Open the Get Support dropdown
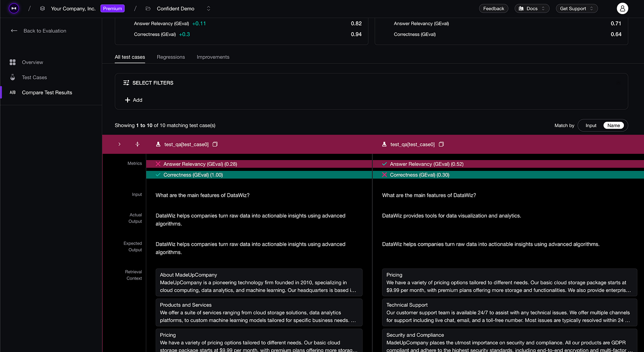The width and height of the screenshot is (644, 352). 576,8
